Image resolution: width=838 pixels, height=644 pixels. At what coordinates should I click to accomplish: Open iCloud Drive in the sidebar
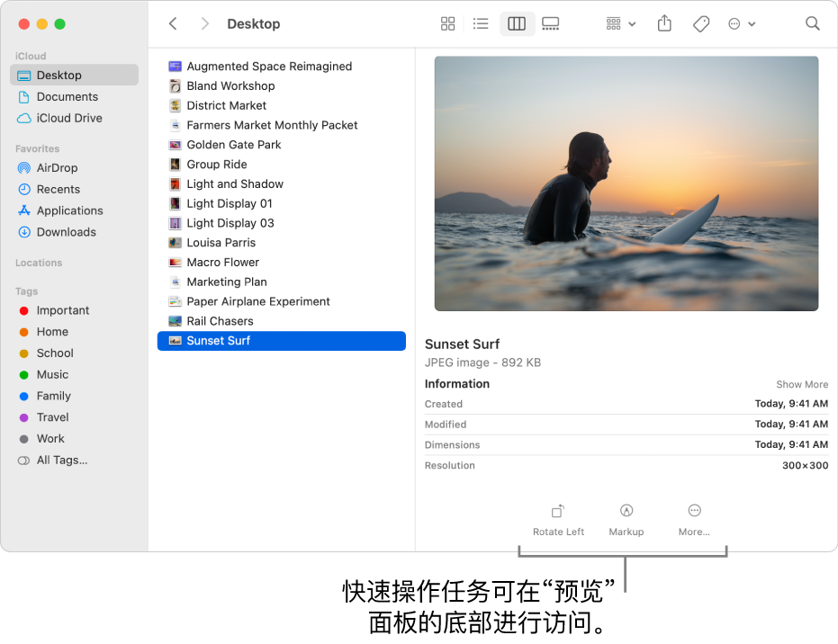[75, 118]
